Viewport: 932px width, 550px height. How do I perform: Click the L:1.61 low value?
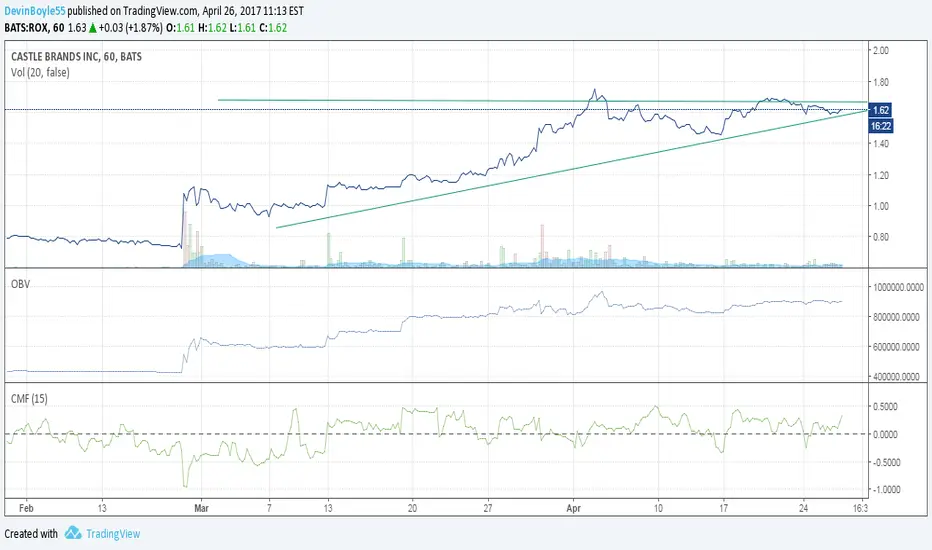pyautogui.click(x=243, y=28)
